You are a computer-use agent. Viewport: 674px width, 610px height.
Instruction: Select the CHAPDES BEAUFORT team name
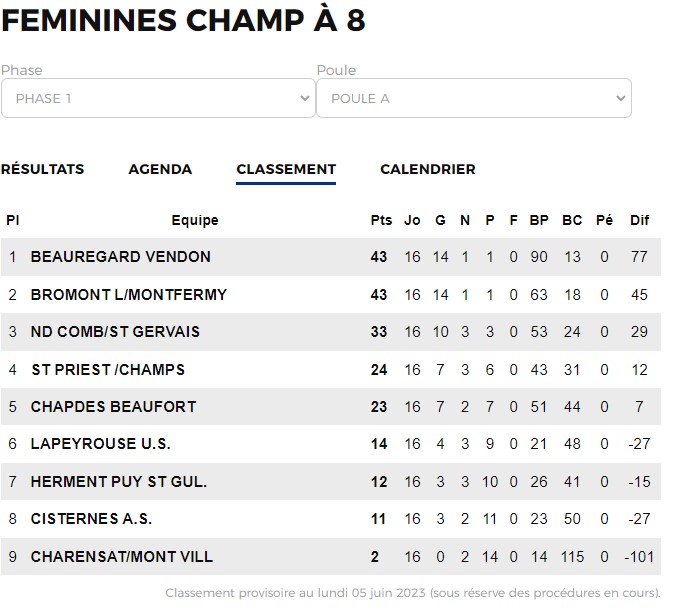click(113, 407)
